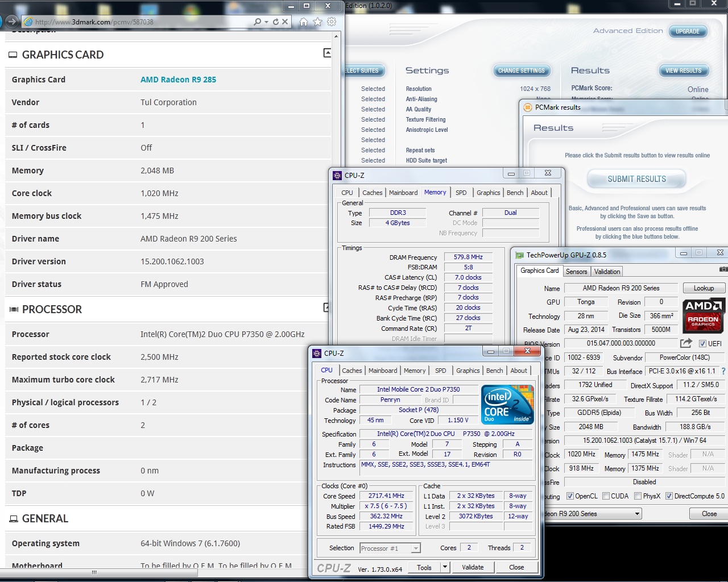The image size is (728, 582).
Task: Click the Bandwidth 188.8 GB/s value
Action: click(695, 427)
